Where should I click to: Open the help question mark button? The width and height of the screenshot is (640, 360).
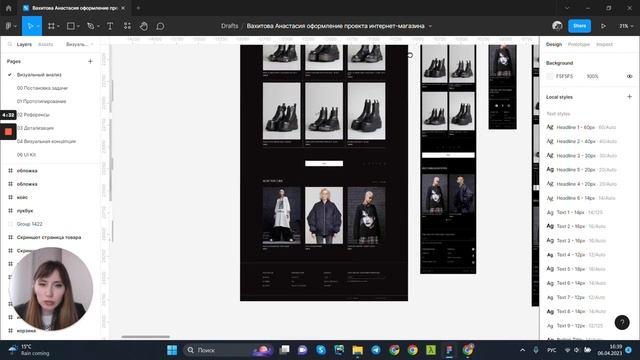tap(622, 322)
